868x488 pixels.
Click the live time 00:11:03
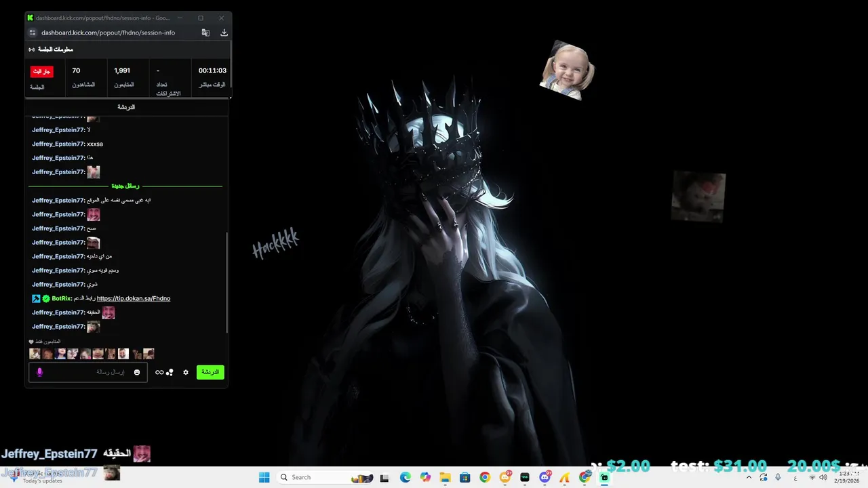click(212, 70)
